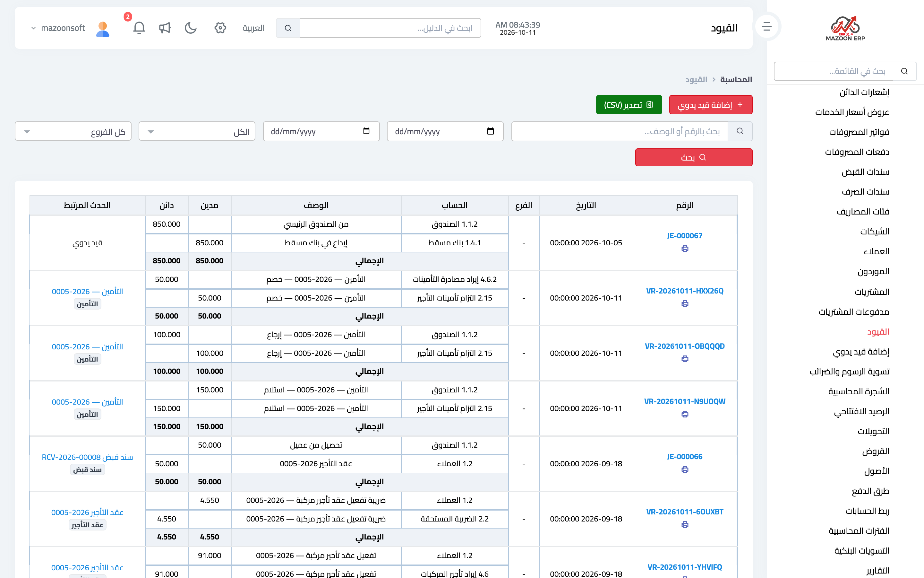Open entry link JE-000067
The image size is (924, 578).
point(685,236)
